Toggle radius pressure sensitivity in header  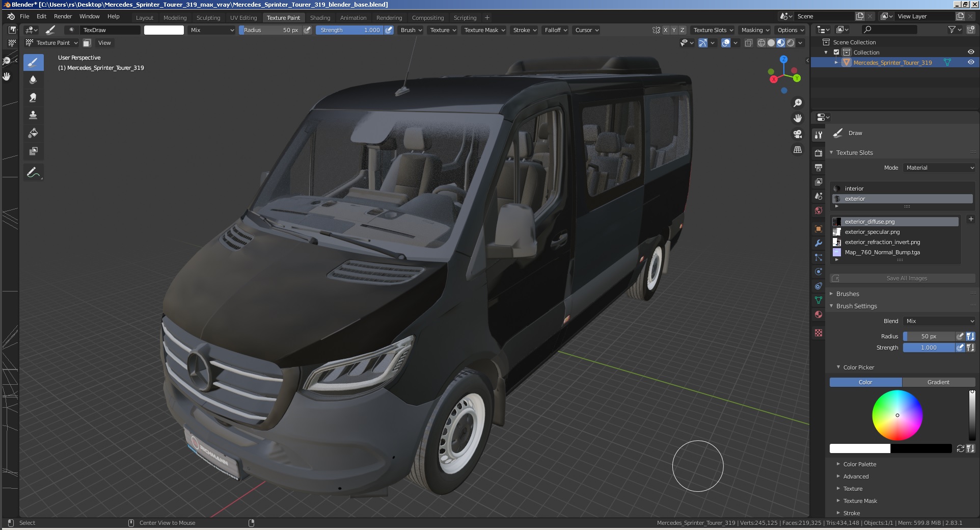[307, 30]
